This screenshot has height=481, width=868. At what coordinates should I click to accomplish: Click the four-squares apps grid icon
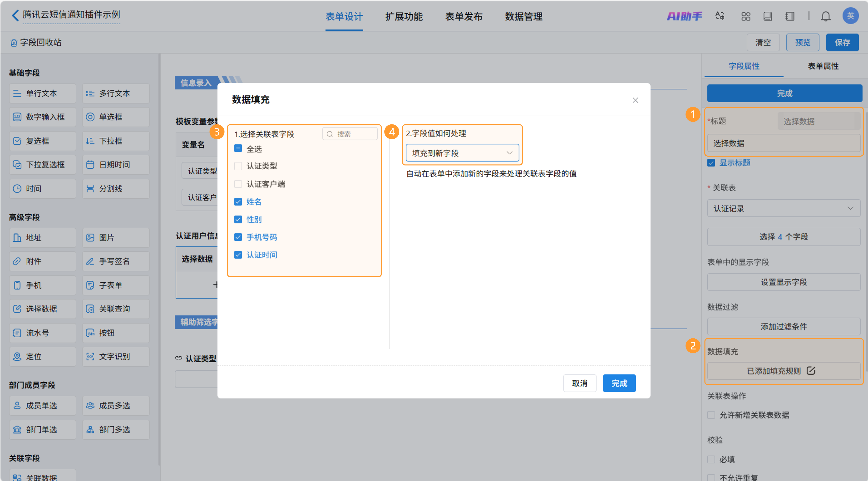746,16
